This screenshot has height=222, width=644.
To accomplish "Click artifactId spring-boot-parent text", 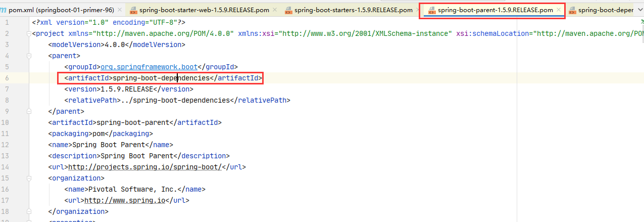I will point(135,122).
